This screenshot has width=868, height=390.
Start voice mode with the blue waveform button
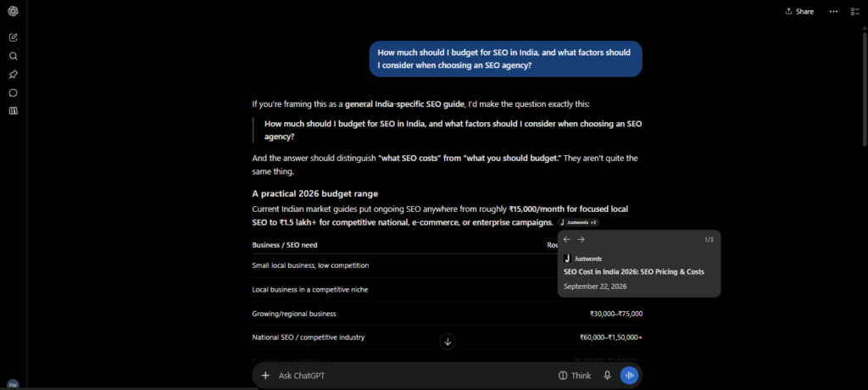[x=630, y=376]
